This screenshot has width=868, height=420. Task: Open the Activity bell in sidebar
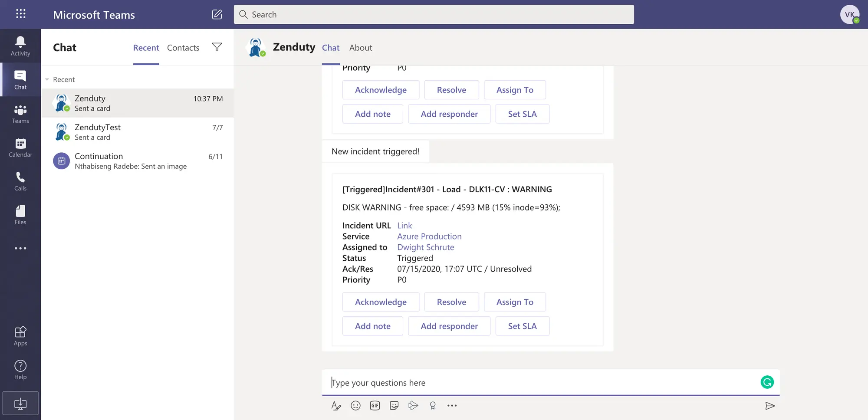pos(20,46)
